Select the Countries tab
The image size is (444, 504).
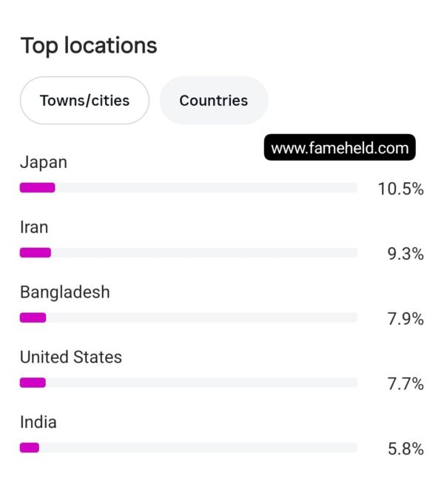tap(214, 101)
